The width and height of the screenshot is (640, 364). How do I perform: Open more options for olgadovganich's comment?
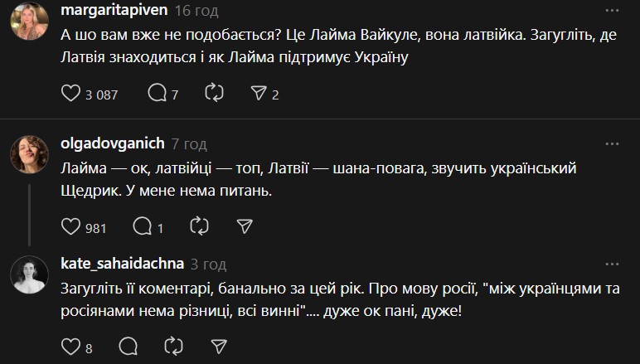pos(612,142)
